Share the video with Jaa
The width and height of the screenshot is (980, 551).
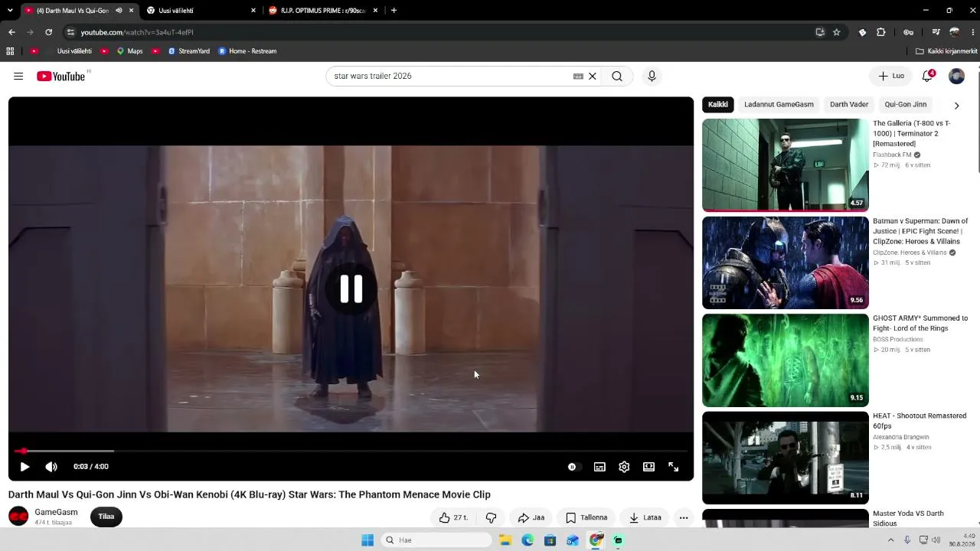click(x=531, y=517)
